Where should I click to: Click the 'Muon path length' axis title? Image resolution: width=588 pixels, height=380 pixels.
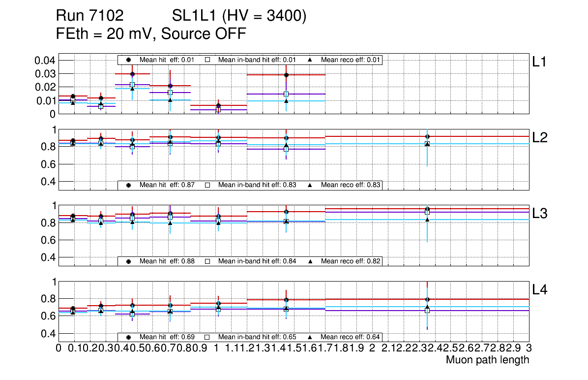click(x=487, y=360)
